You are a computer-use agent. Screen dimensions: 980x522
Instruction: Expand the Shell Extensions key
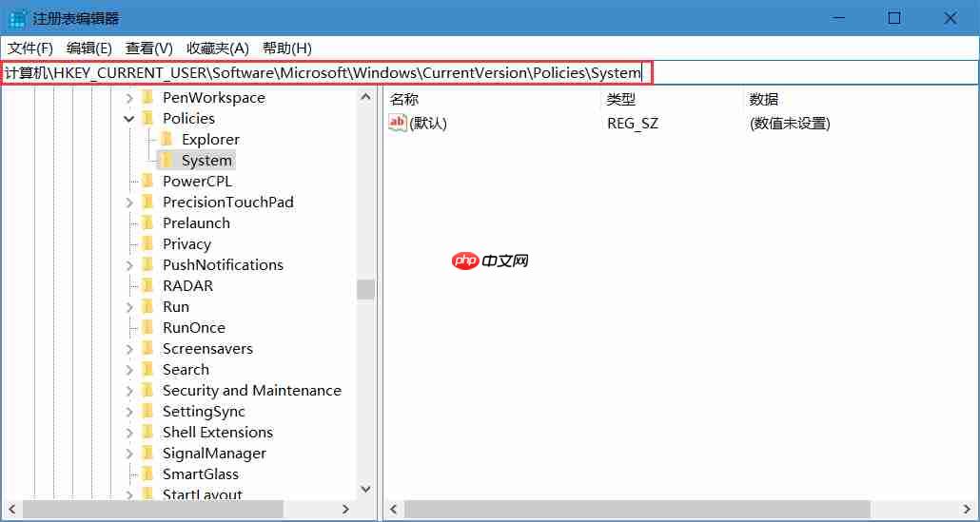[129, 433]
